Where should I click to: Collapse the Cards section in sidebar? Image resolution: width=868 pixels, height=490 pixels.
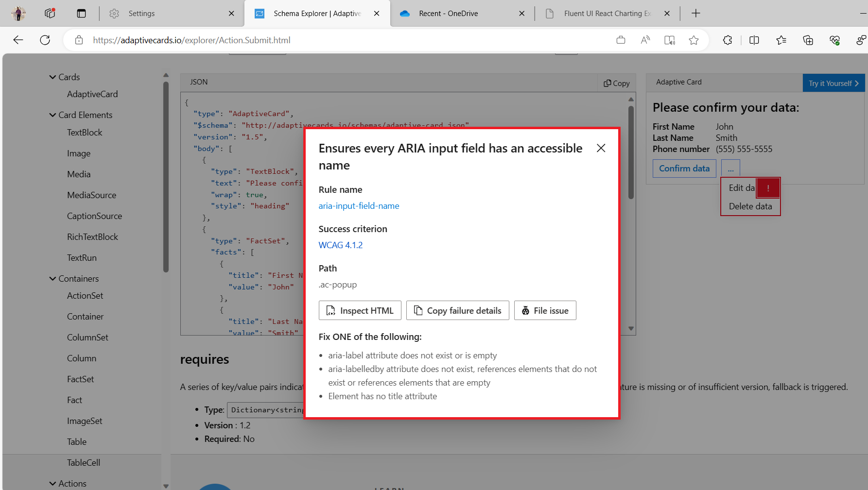[x=52, y=77]
